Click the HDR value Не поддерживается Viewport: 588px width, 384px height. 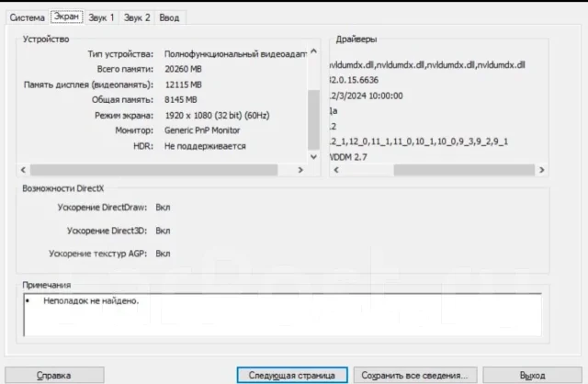click(x=205, y=146)
